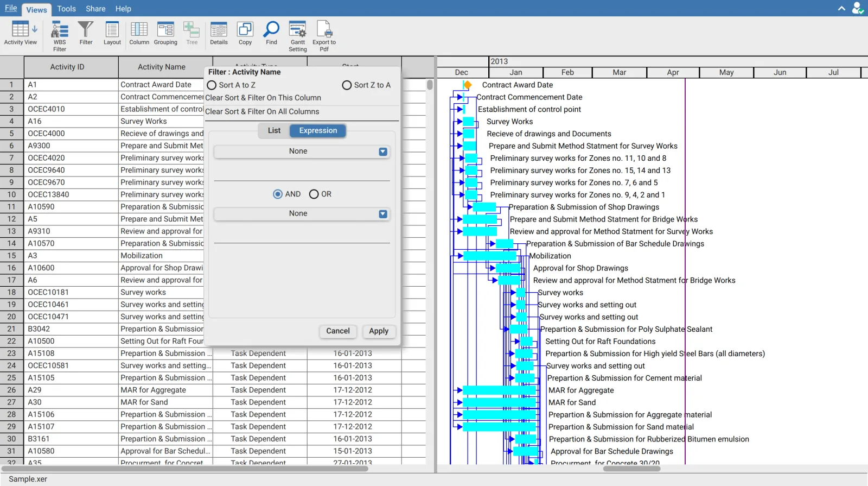This screenshot has width=868, height=486.
Task: Click the May month header in Gantt
Action: coord(726,72)
